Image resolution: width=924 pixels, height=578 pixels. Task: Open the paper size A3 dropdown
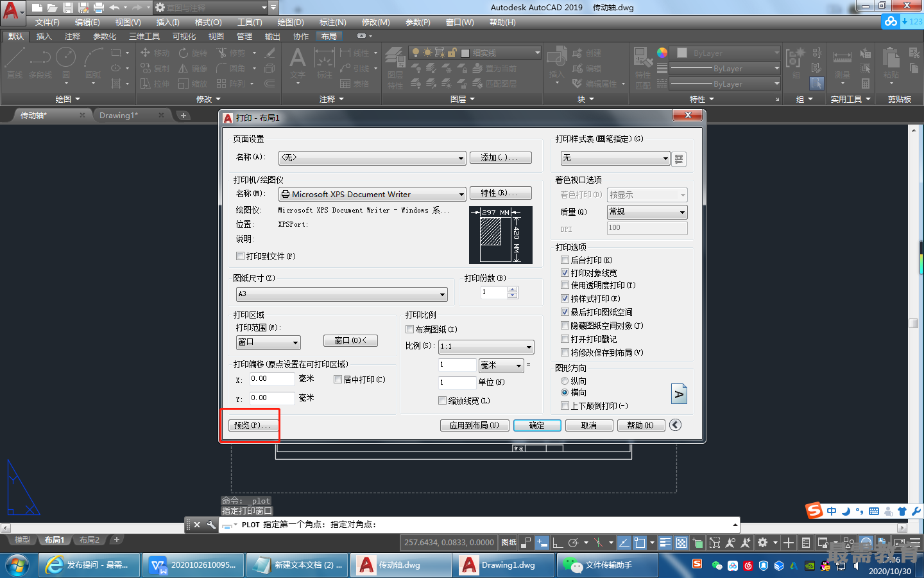[x=342, y=294]
